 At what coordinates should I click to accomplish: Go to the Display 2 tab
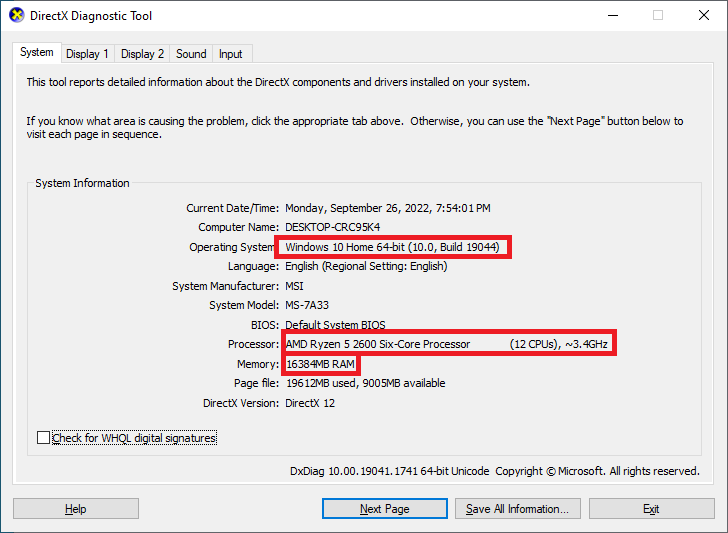[x=143, y=54]
